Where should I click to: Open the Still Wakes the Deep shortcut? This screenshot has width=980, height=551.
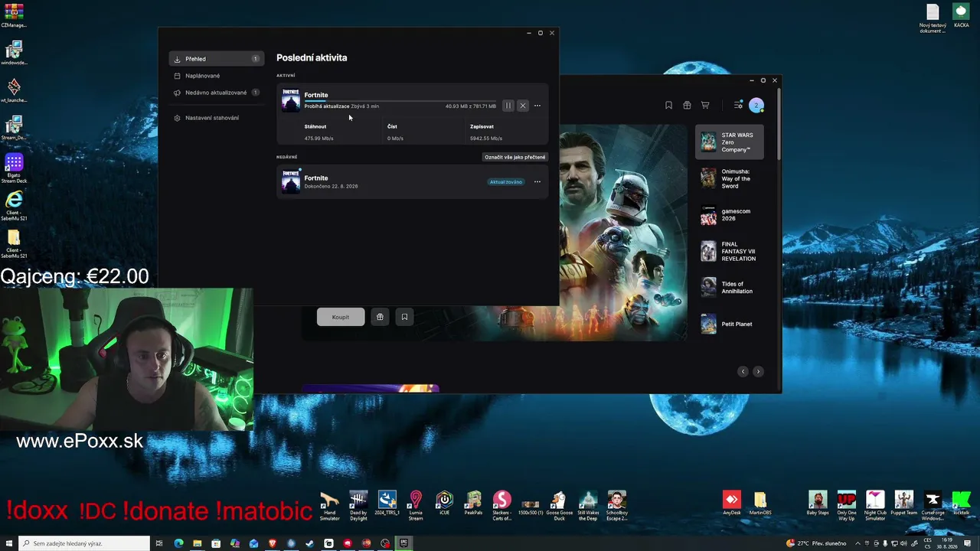[588, 506]
